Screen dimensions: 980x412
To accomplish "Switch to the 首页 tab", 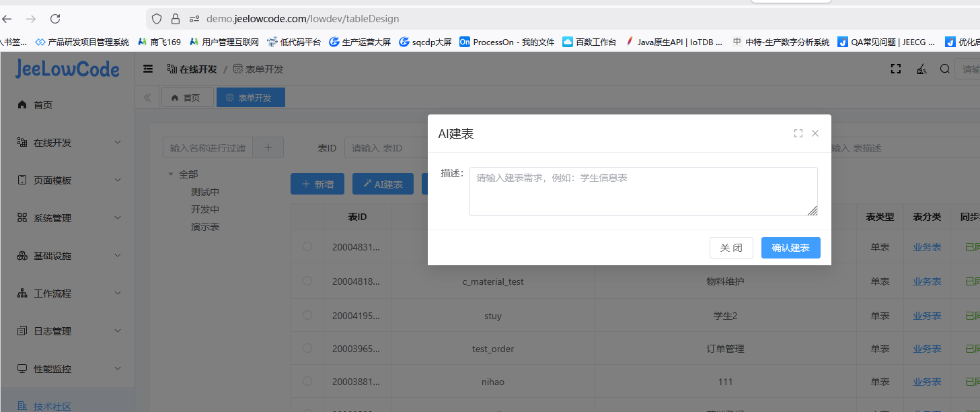I will (187, 98).
